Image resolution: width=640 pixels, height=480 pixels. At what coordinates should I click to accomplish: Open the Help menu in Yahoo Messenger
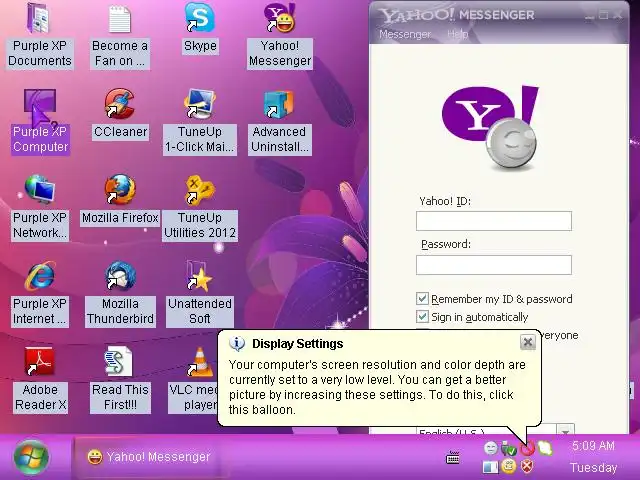[458, 34]
